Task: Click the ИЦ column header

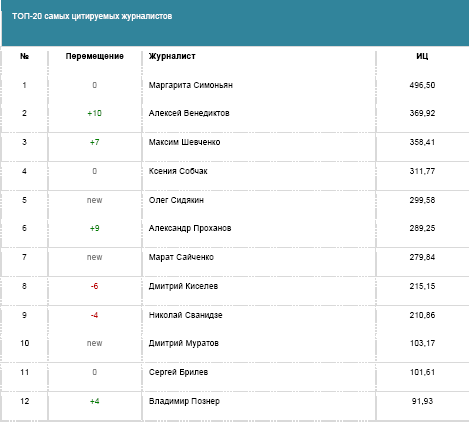Action: pos(422,56)
